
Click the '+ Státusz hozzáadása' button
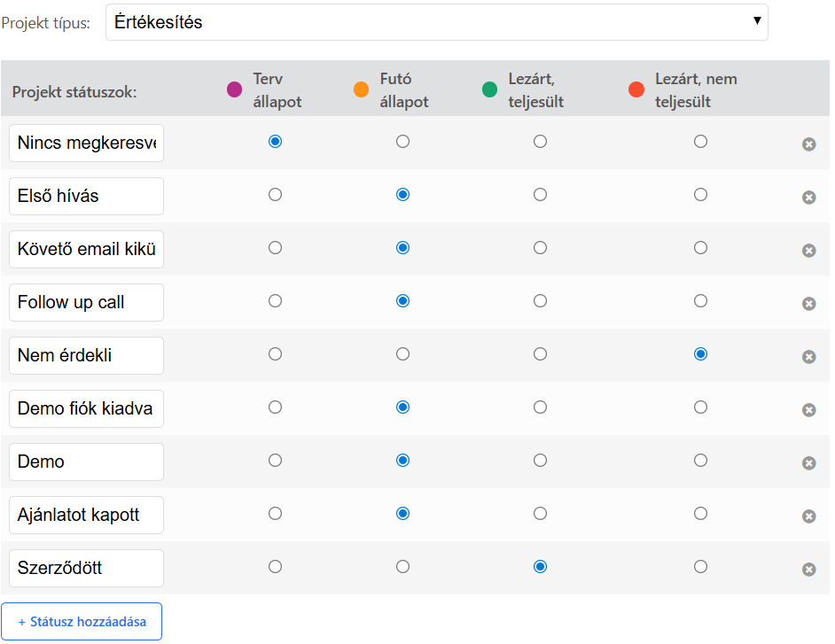tap(82, 622)
